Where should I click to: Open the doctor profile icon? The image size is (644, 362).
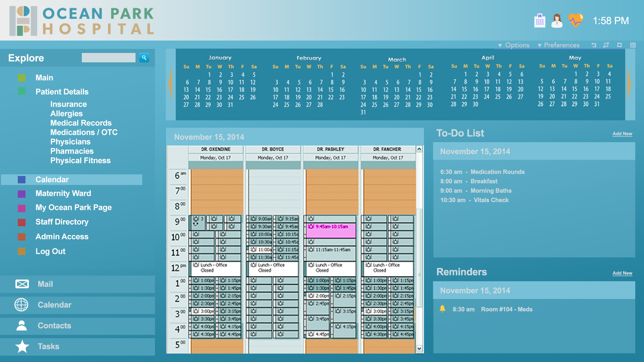point(557,21)
